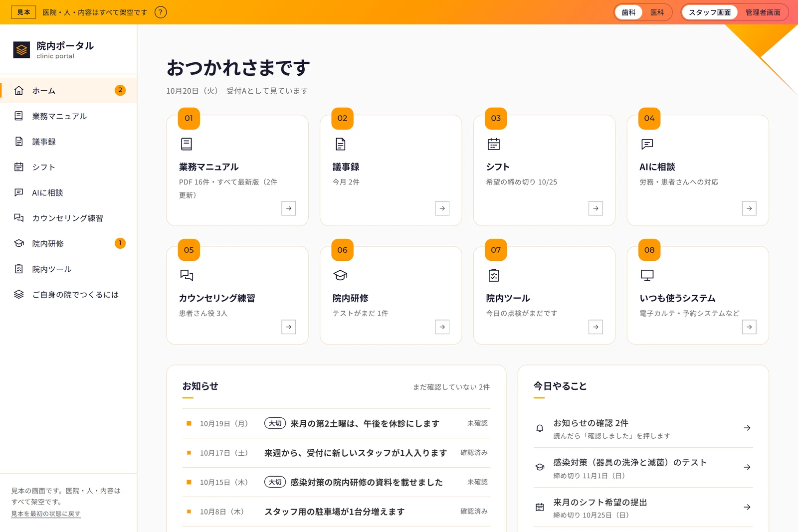Open 議事録 in sidebar

68,142
